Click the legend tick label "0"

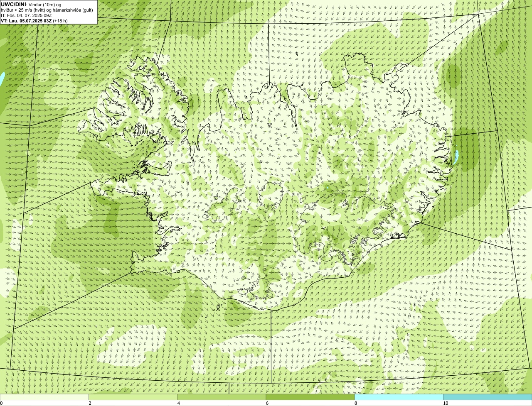click(1, 403)
